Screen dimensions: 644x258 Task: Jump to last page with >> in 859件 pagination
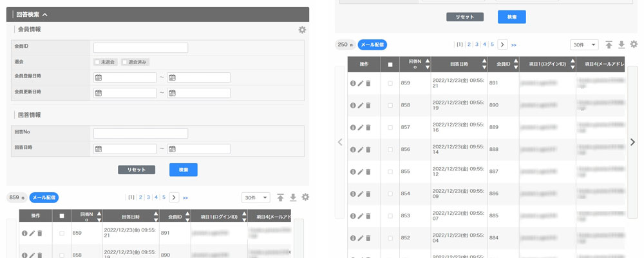185,197
